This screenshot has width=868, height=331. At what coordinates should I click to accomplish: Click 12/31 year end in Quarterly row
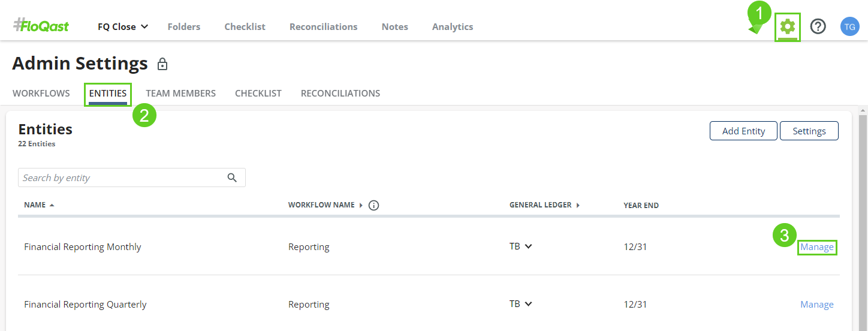tap(635, 305)
